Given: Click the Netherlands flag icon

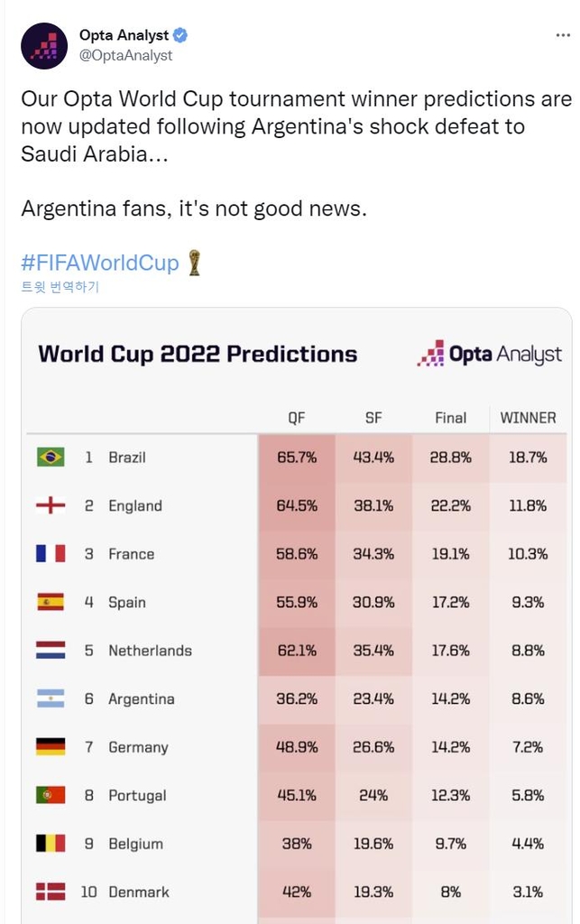Looking at the screenshot, I should click(51, 651).
